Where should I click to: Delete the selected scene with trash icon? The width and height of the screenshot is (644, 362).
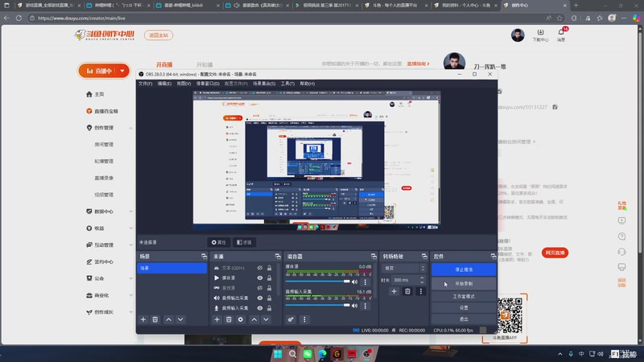pyautogui.click(x=155, y=319)
